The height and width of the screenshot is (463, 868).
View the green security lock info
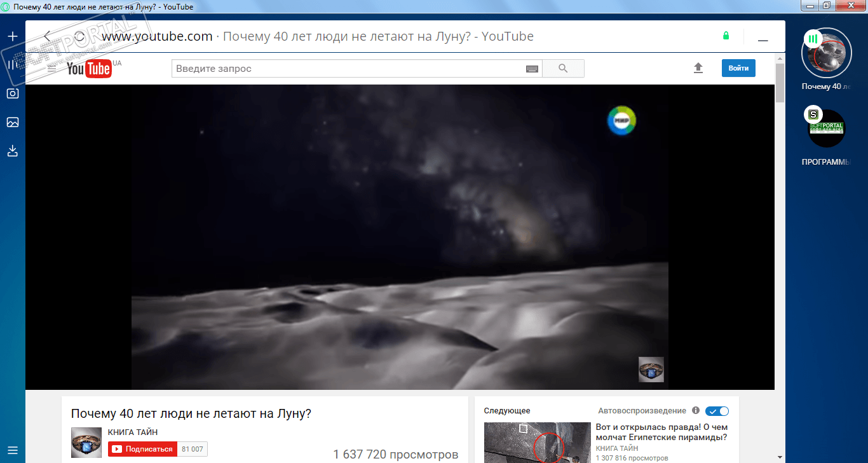point(726,36)
